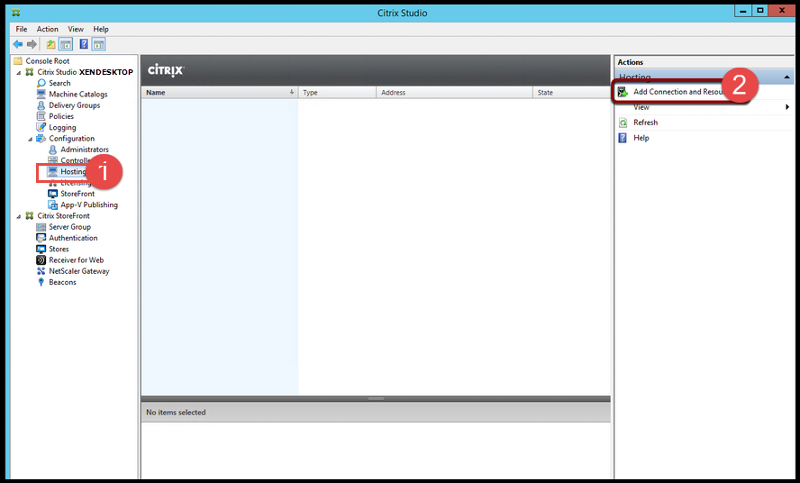Select Server Group under Citrix StoreFront
Screen dimensions: 800x483
click(70, 227)
